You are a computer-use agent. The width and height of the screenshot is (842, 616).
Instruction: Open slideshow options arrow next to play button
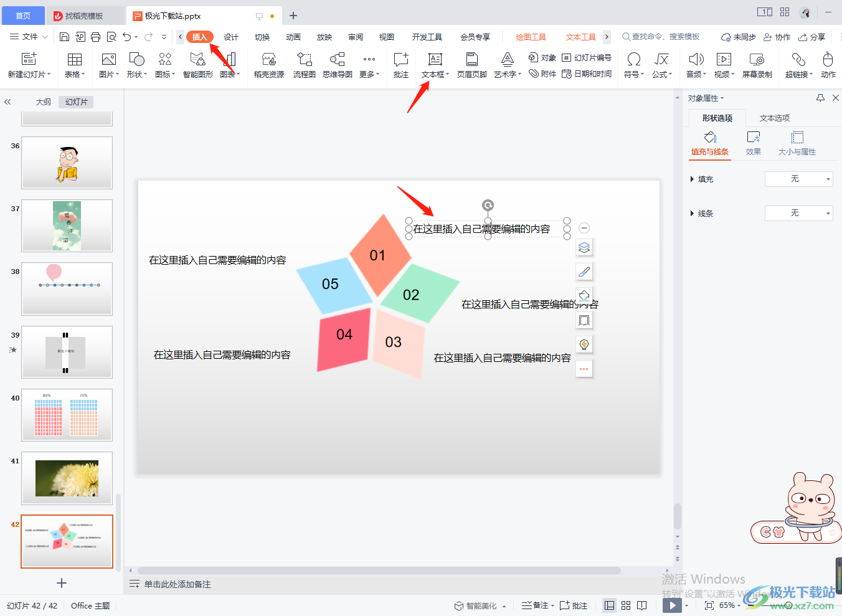click(687, 605)
